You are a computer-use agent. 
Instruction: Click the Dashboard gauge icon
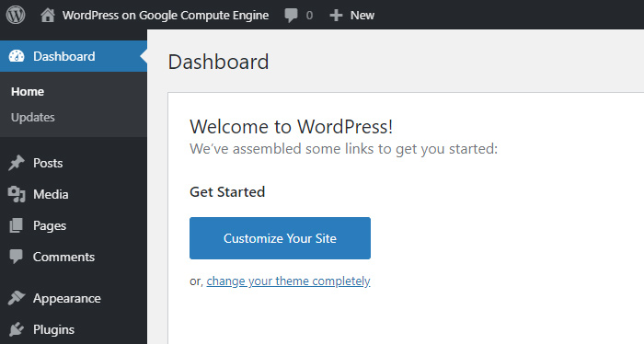pyautogui.click(x=17, y=56)
